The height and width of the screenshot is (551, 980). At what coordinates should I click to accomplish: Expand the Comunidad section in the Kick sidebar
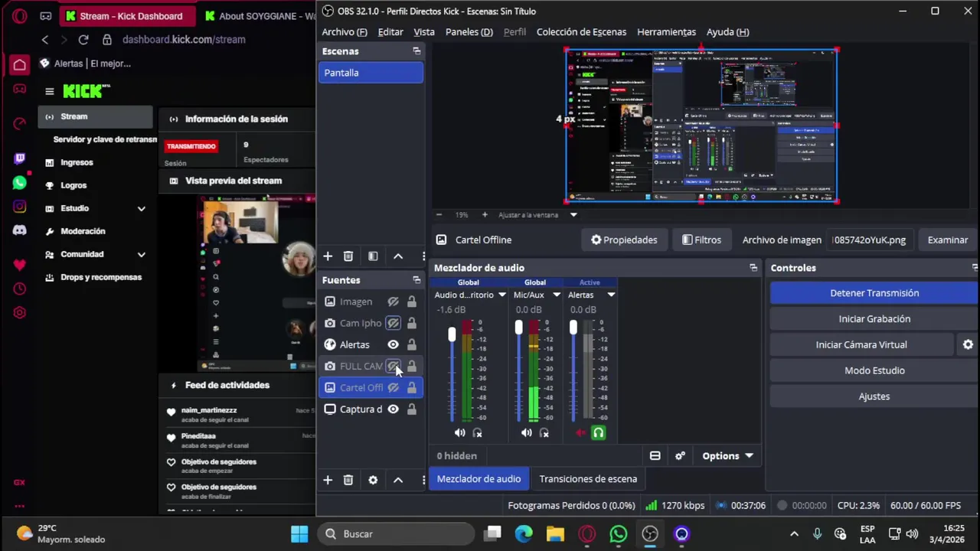[x=142, y=254]
